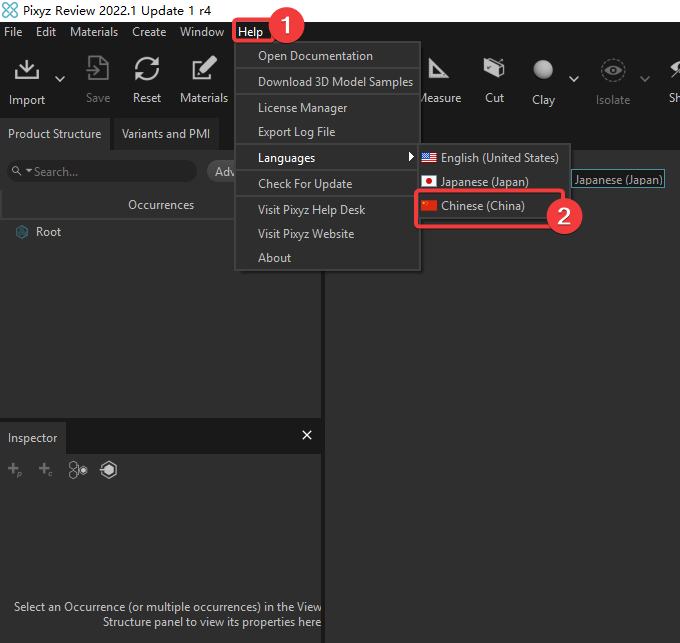Open the Materials menu in menu bar
This screenshot has height=643, width=680.
94,32
